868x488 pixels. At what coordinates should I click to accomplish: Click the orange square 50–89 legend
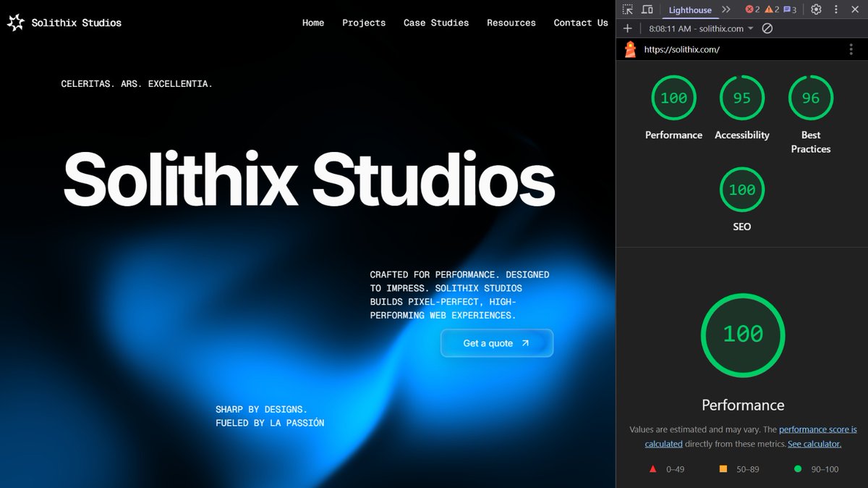[739, 469]
